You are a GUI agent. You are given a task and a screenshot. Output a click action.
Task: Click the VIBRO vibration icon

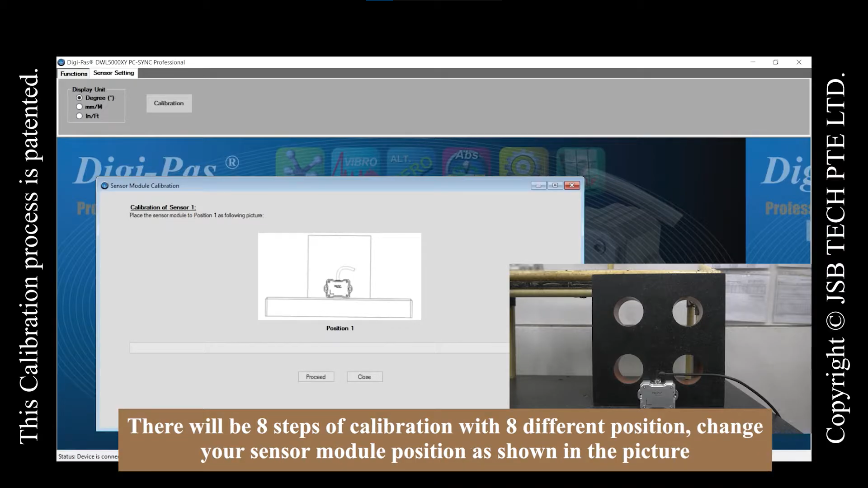click(356, 162)
